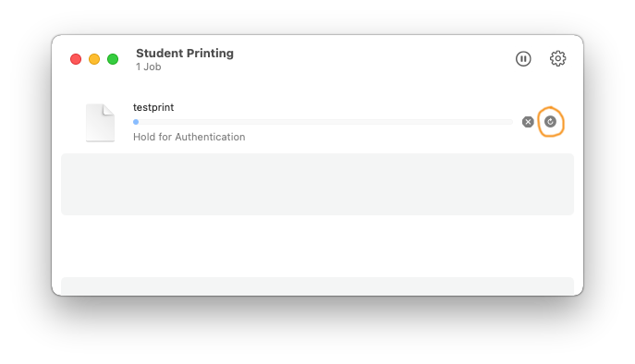Click blank space left of testprint document icon
635x364 pixels.
pyautogui.click(x=73, y=123)
